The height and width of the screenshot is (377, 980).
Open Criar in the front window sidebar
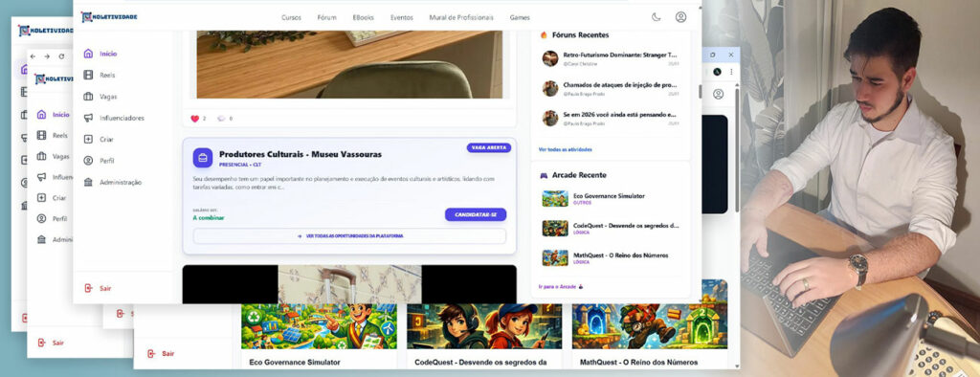coord(99,139)
